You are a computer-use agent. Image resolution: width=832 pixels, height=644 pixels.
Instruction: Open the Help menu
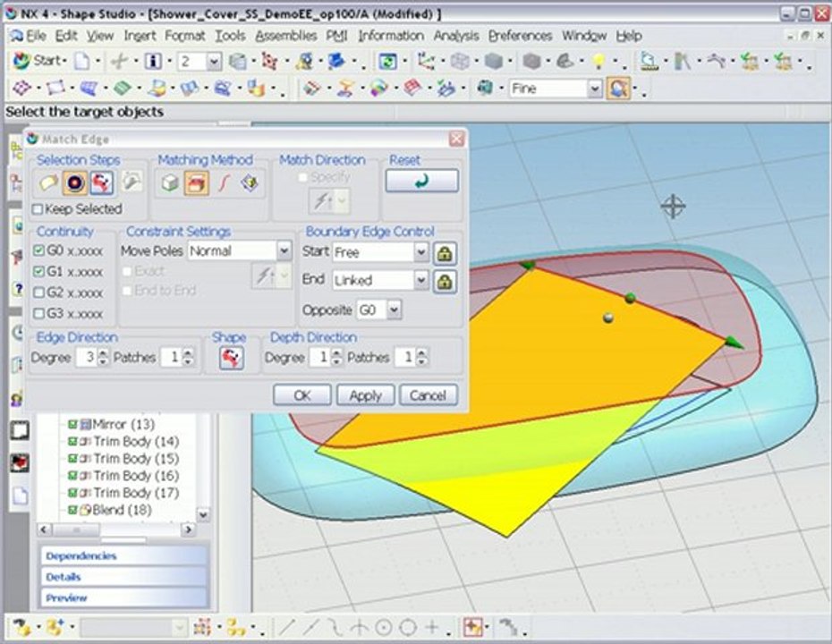629,36
